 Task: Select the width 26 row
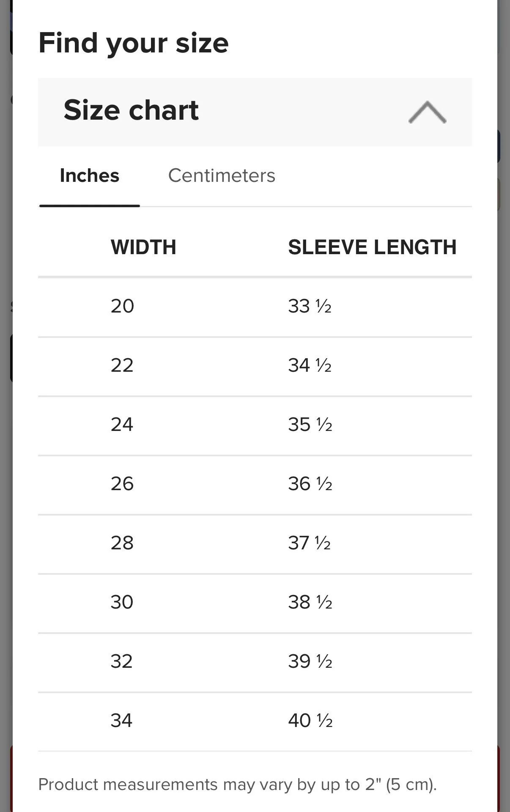pos(122,484)
